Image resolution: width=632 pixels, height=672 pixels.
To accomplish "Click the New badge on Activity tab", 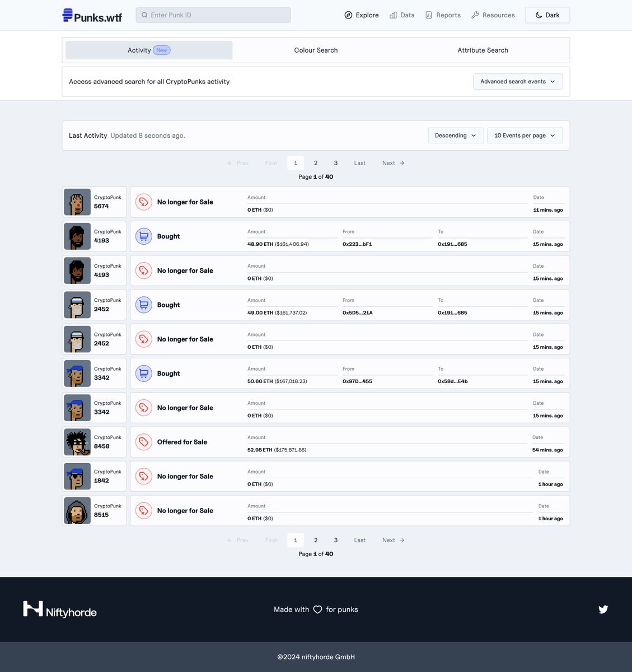I will 162,50.
